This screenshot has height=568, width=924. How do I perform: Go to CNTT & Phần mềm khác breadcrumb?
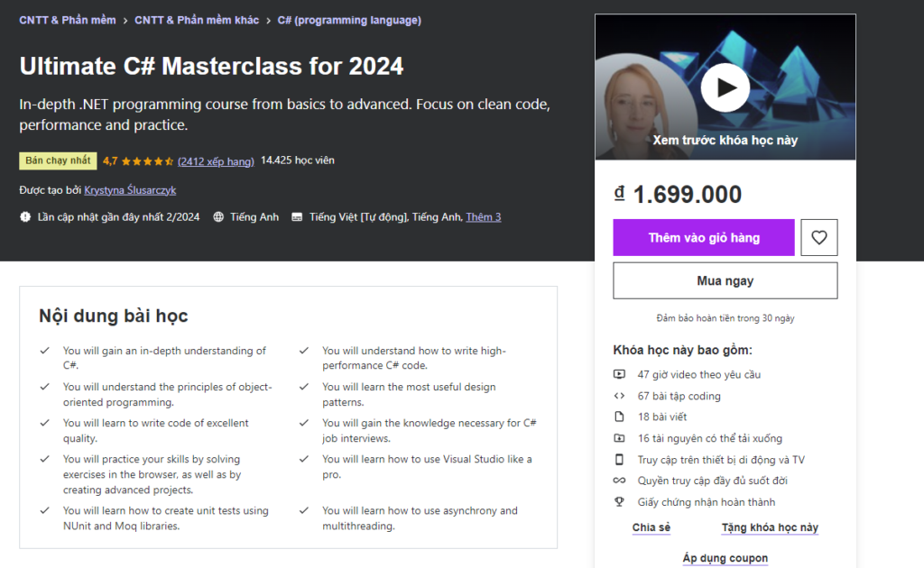196,20
